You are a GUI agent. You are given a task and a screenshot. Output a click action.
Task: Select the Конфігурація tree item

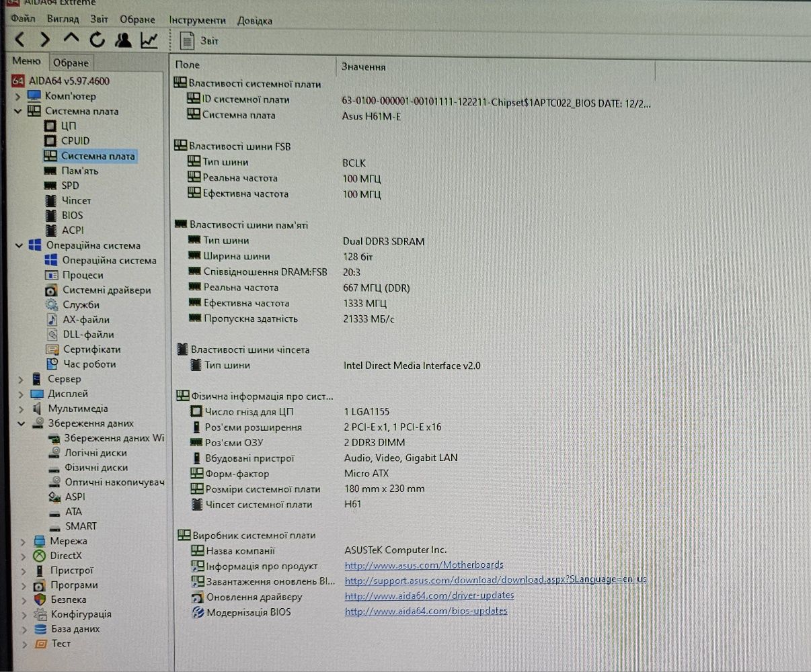(81, 614)
